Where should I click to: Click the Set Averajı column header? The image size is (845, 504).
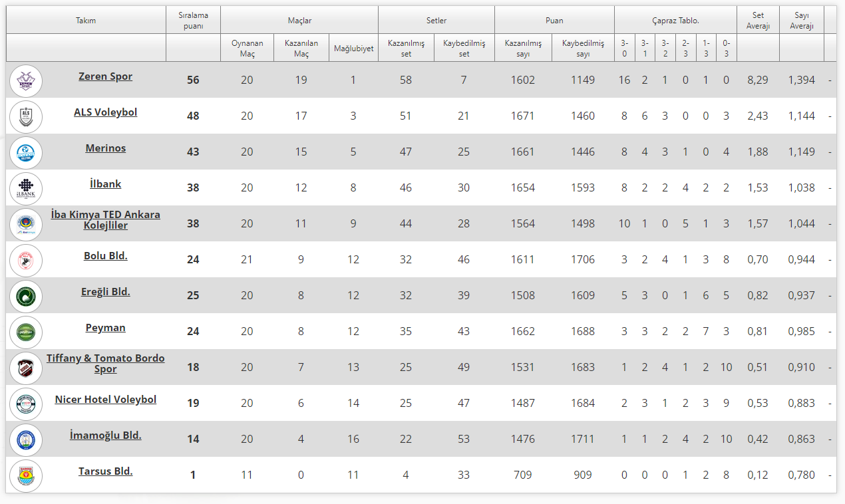758,21
